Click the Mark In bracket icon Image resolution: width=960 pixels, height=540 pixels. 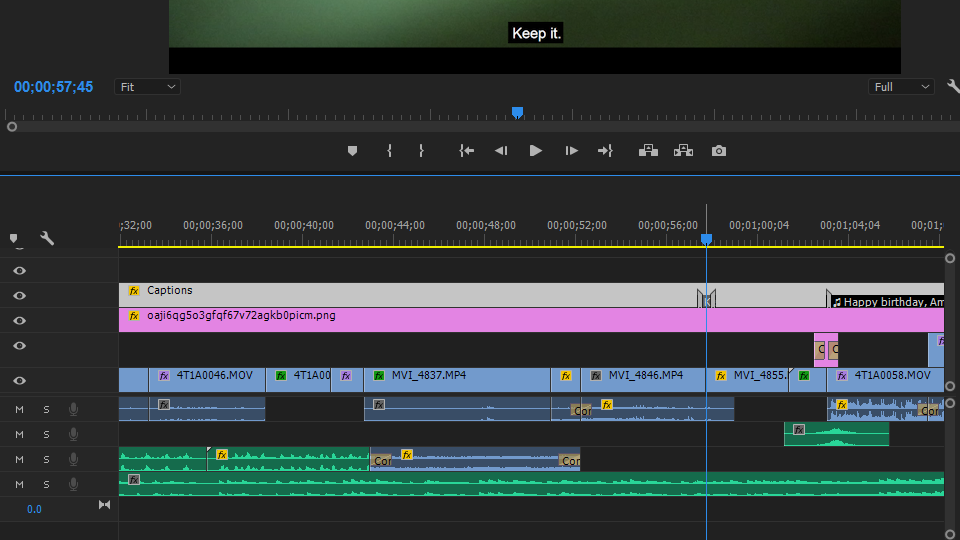389,151
